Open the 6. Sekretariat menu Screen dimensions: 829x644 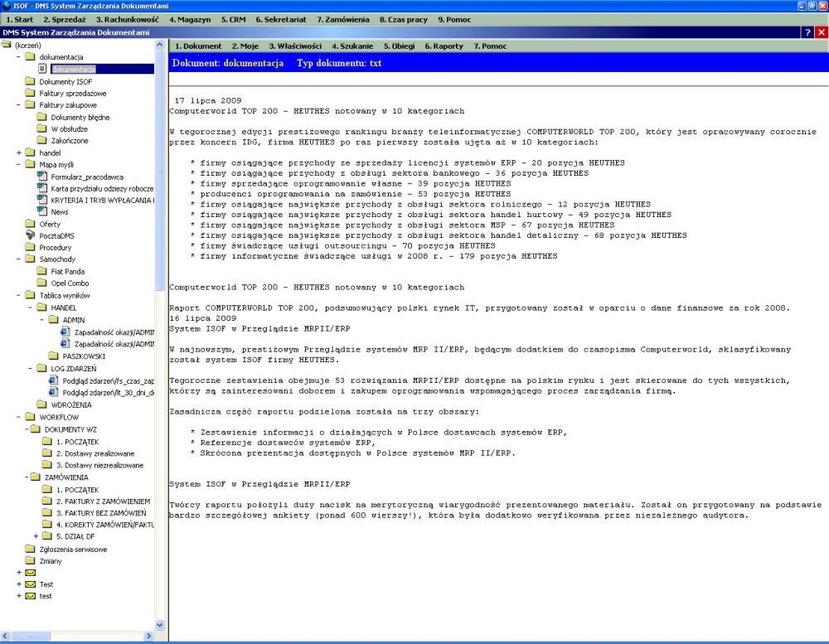(281, 20)
